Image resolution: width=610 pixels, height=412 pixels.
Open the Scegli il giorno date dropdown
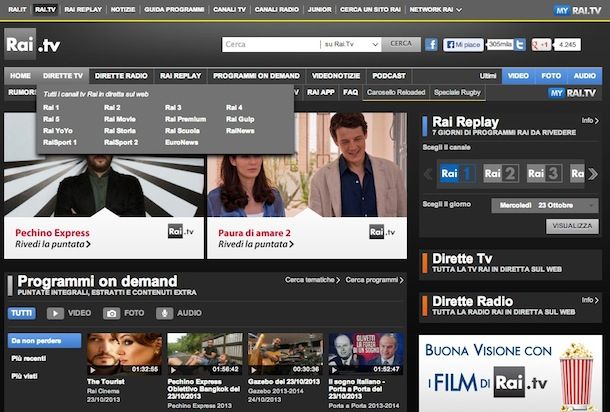(x=545, y=205)
